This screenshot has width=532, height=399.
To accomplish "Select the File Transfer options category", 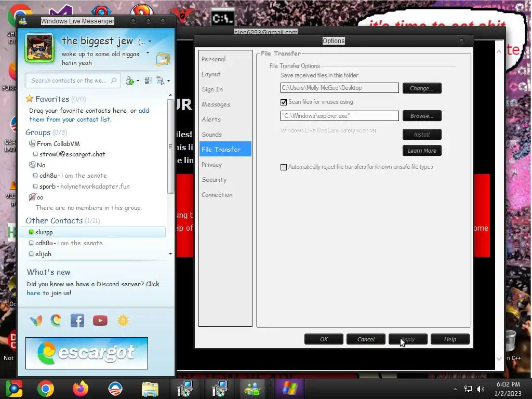I will (x=225, y=149).
